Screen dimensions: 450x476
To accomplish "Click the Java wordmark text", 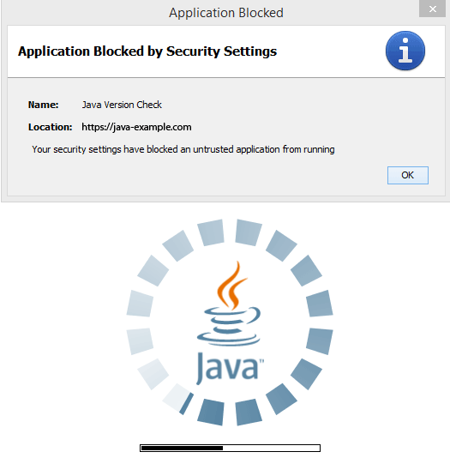I will point(227,368).
